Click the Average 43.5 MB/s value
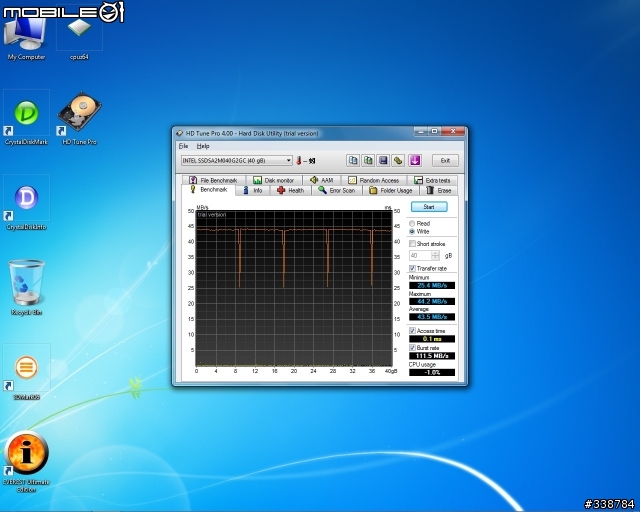The width and height of the screenshot is (640, 512). click(x=432, y=317)
